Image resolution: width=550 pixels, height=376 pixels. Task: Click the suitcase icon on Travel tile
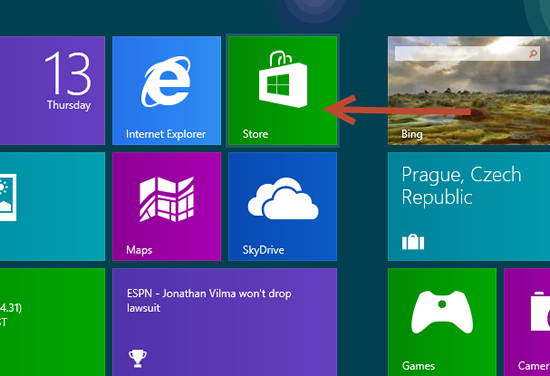click(413, 242)
